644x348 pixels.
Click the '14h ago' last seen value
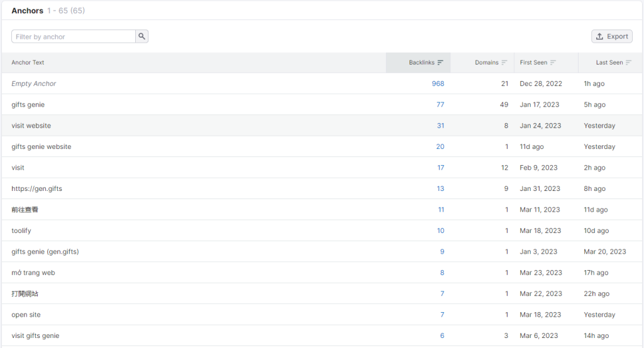pos(596,335)
